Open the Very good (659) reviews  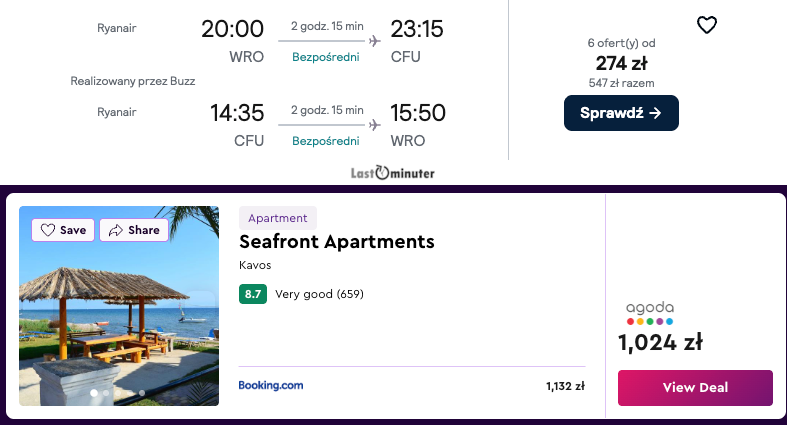(x=319, y=294)
